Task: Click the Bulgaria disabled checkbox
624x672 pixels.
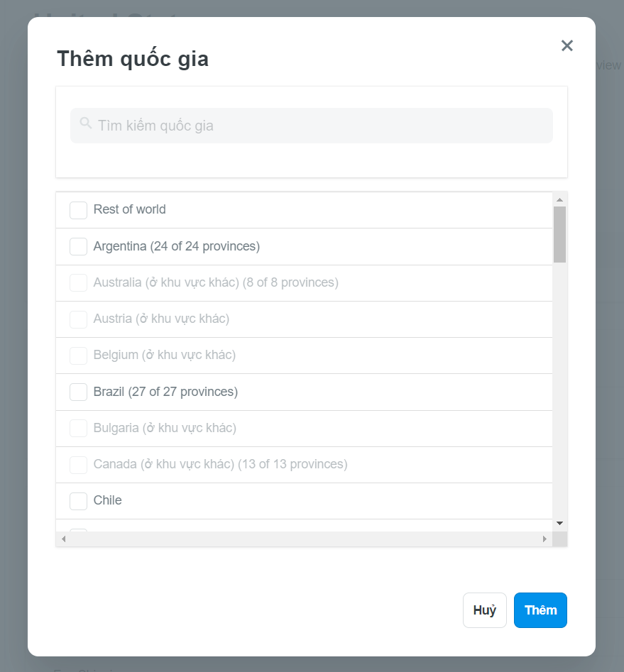Action: pyautogui.click(x=79, y=428)
